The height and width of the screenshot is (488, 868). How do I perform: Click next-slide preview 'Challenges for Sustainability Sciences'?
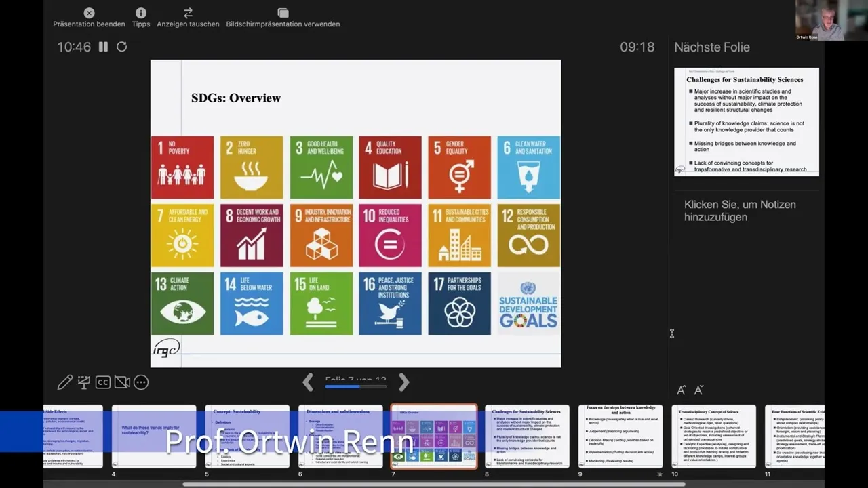(747, 122)
